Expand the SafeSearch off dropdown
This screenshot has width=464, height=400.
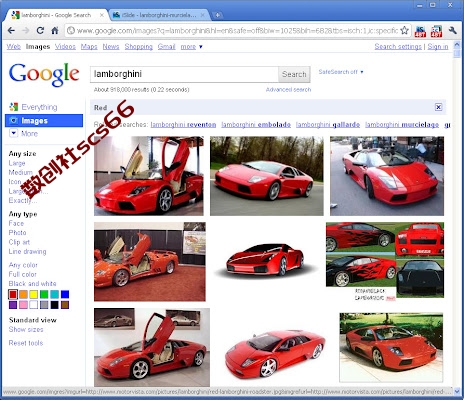341,72
